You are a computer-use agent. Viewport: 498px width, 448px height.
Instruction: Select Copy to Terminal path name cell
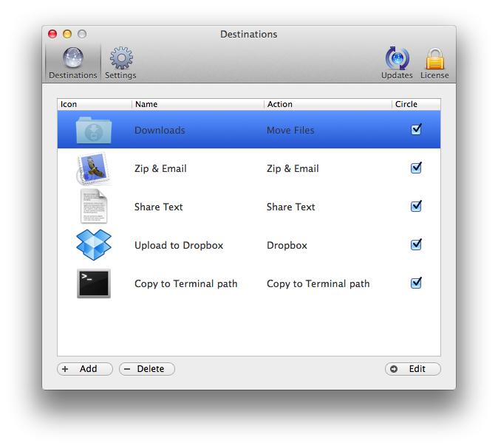(x=186, y=283)
